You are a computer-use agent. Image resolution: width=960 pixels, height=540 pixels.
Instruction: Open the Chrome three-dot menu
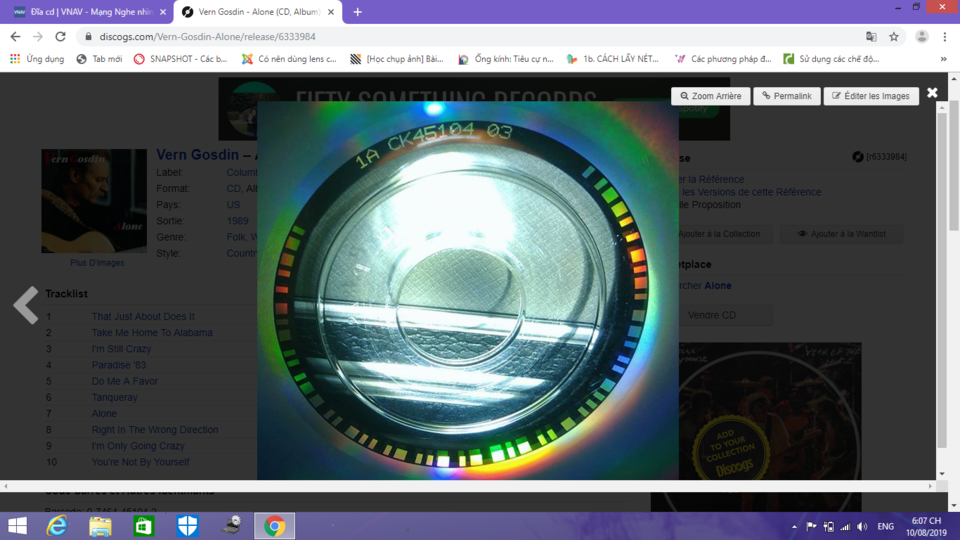click(x=945, y=37)
